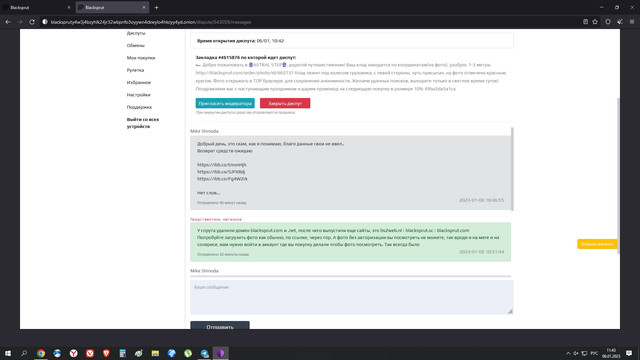Open the red Yandex Browser Y taskbar icon
This screenshot has width=640, height=360.
tap(73, 353)
